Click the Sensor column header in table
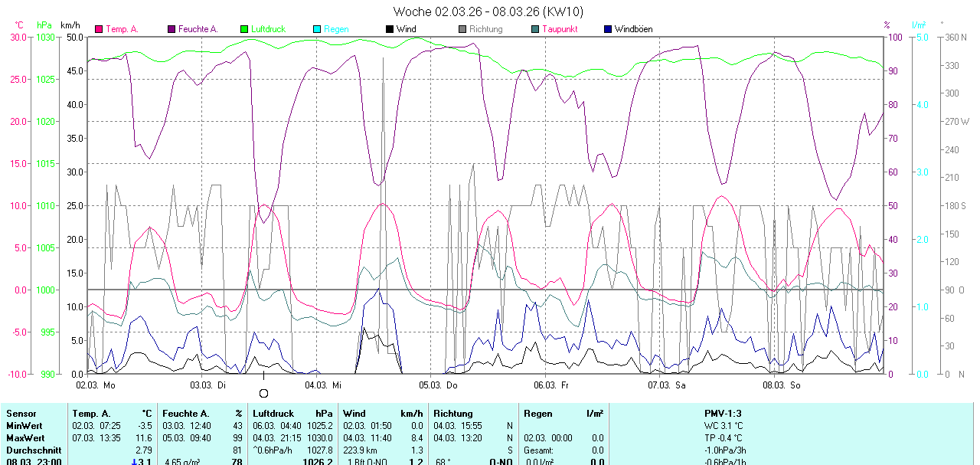 click(21, 414)
